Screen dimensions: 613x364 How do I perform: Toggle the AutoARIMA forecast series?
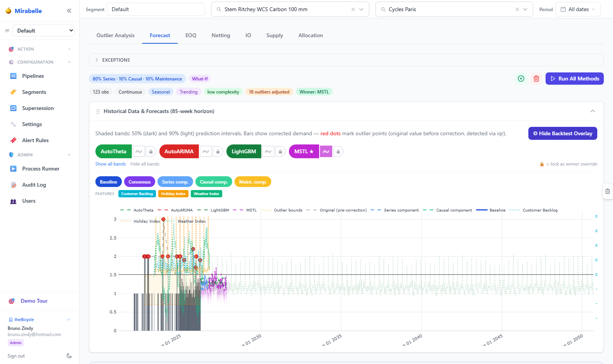[179, 151]
